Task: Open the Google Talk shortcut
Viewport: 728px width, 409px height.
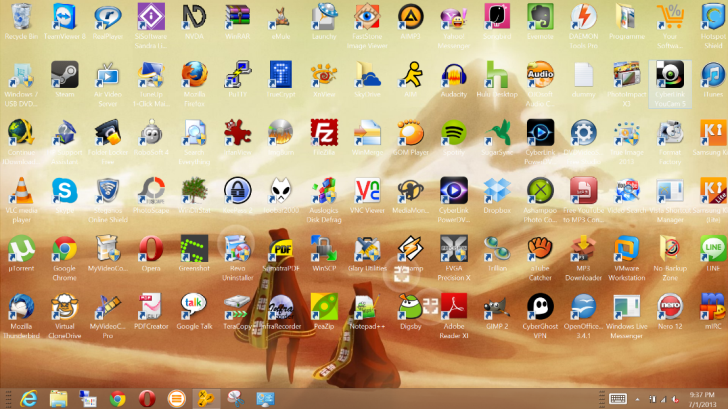Action: (194, 307)
